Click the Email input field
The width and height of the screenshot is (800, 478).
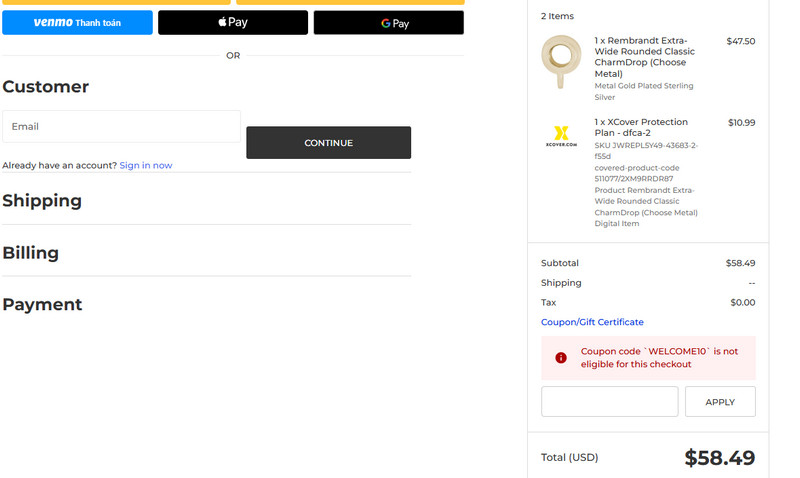tap(121, 127)
